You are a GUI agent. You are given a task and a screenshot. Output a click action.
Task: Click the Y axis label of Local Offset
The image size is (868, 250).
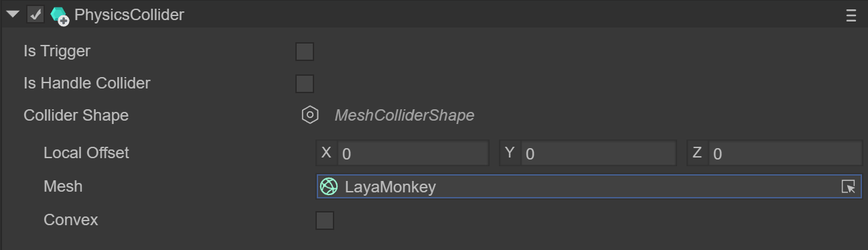tap(510, 153)
